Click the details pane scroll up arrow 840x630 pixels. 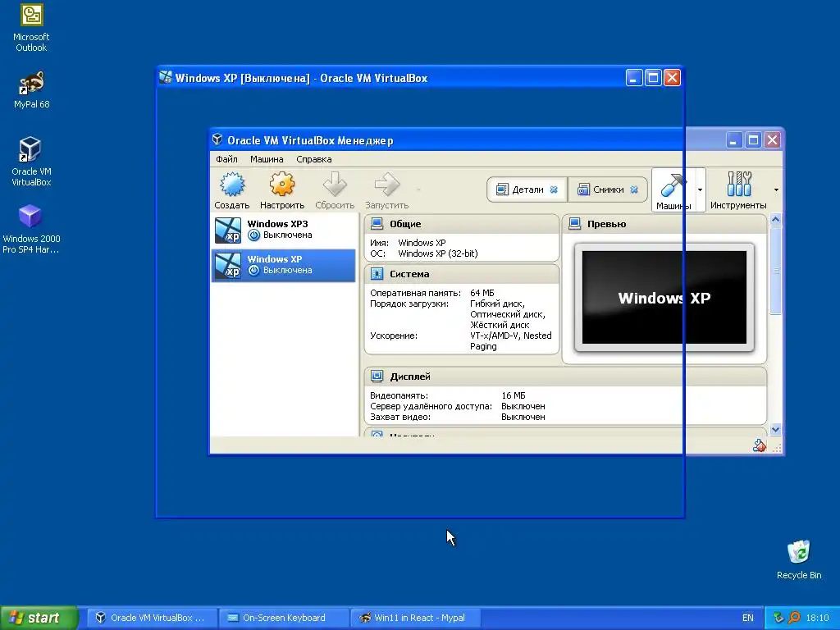pyautogui.click(x=776, y=219)
